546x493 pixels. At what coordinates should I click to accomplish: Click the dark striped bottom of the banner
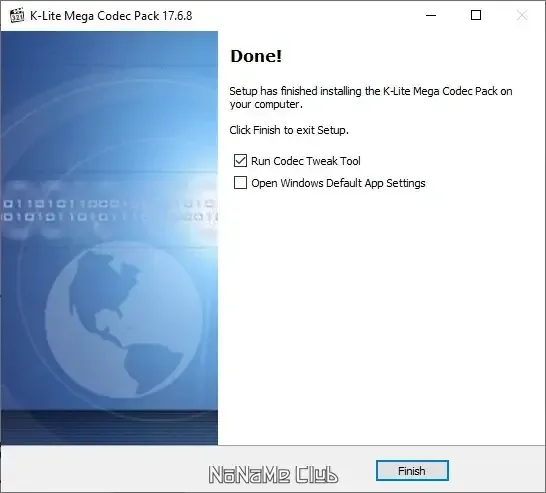(x=109, y=428)
